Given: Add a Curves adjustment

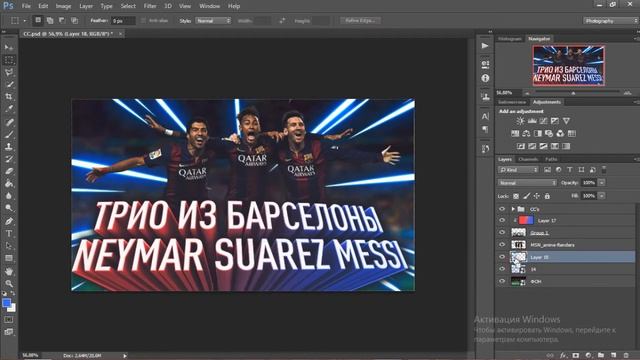Looking at the screenshot, I should pyautogui.click(x=543, y=121).
